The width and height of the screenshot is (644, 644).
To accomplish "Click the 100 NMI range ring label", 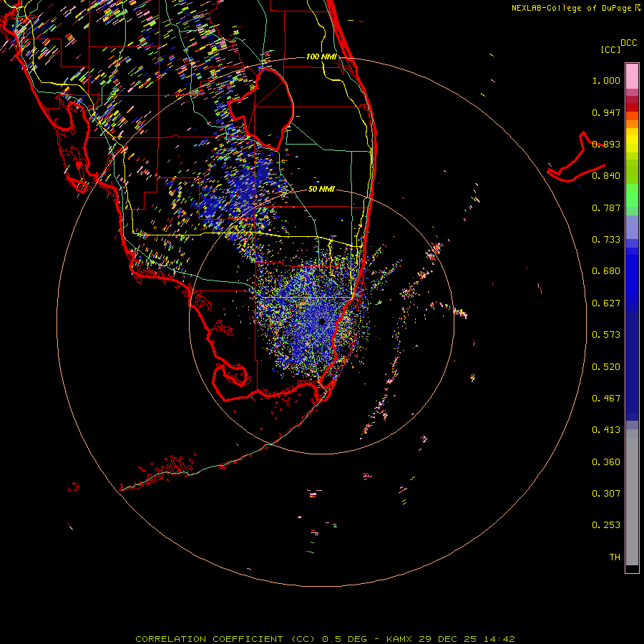I will (321, 57).
